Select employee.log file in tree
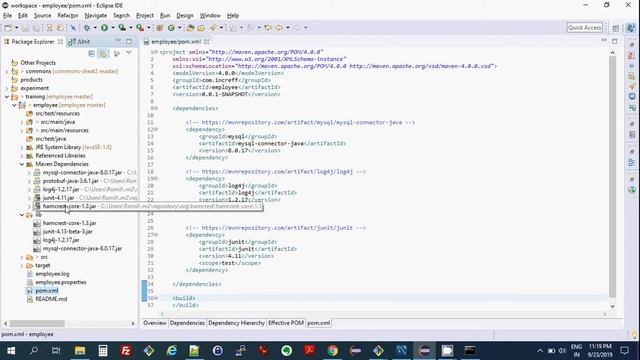The height and width of the screenshot is (360, 640). [52, 274]
